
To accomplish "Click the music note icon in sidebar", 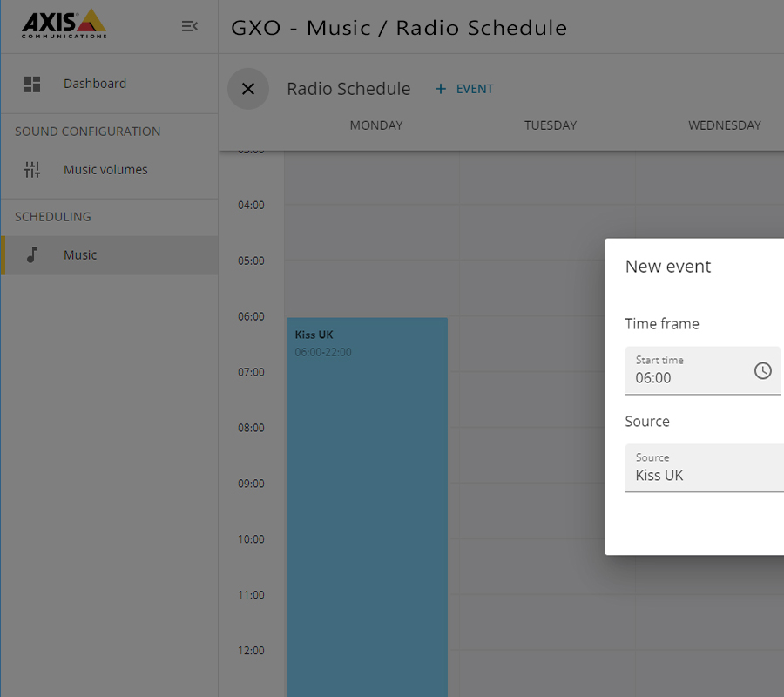I will (x=32, y=255).
